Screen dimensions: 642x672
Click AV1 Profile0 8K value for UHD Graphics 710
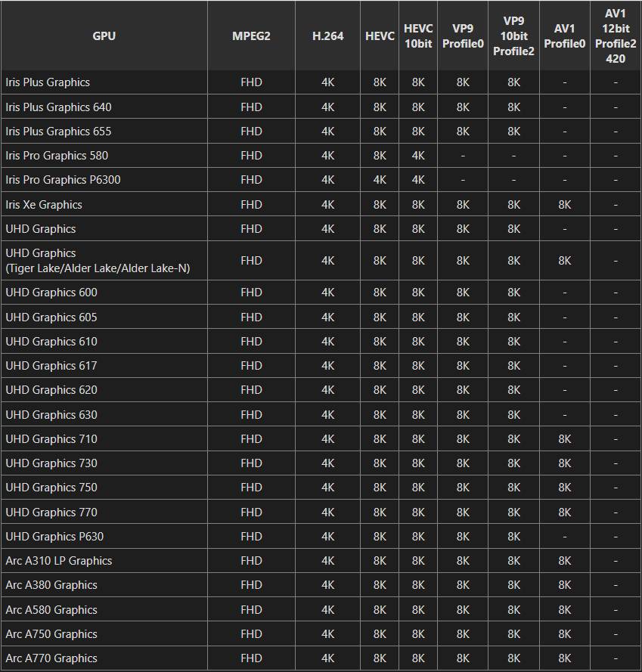[564, 439]
